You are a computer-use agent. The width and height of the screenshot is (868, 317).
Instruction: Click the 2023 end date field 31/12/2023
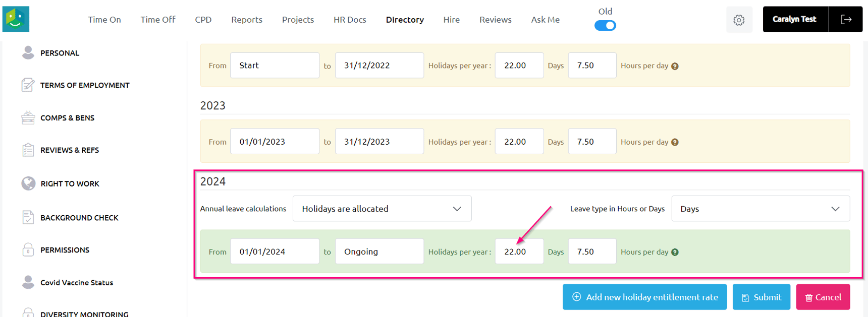379,142
